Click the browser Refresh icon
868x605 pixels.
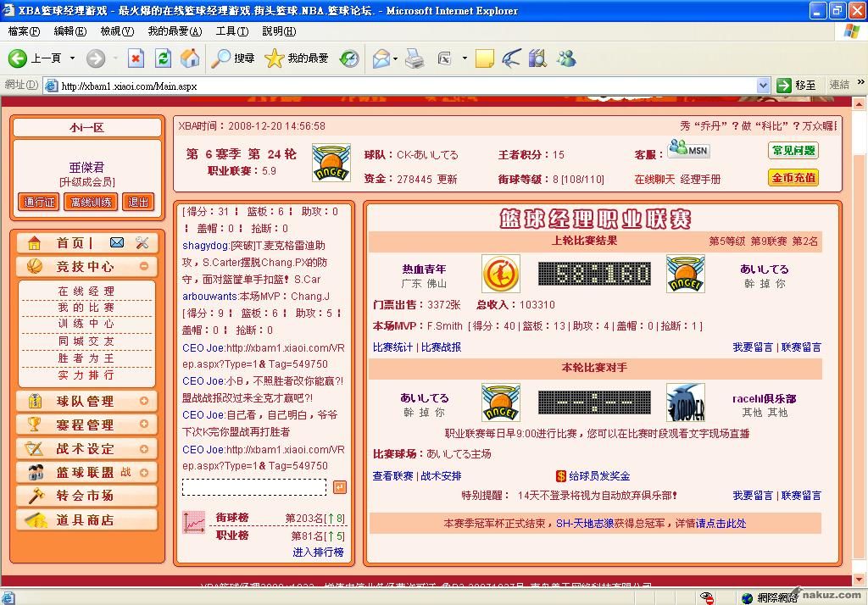[164, 58]
